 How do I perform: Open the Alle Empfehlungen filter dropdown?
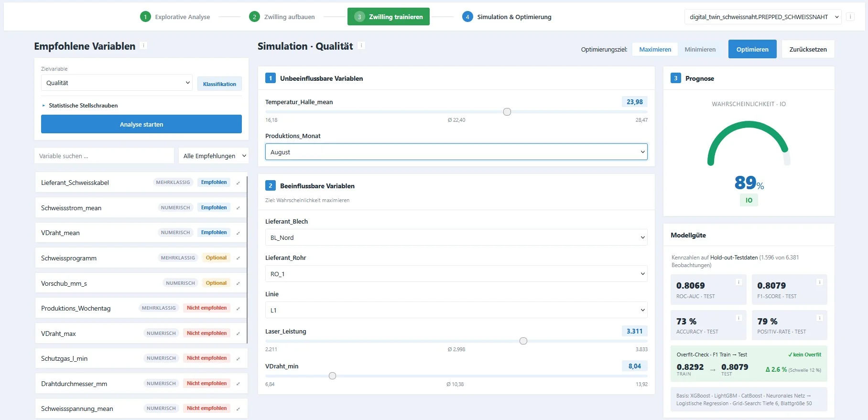click(214, 156)
